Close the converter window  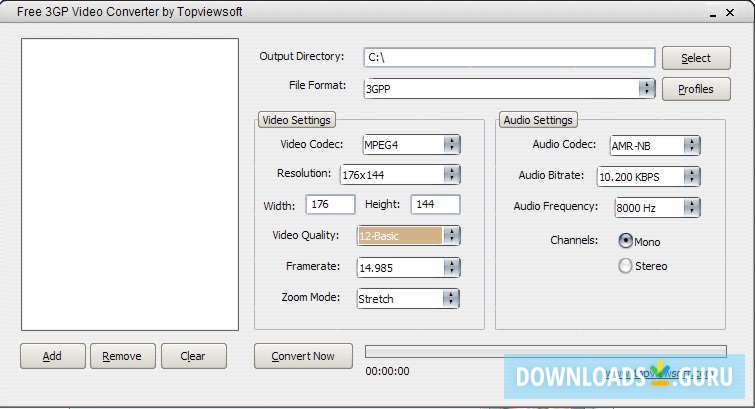(730, 13)
